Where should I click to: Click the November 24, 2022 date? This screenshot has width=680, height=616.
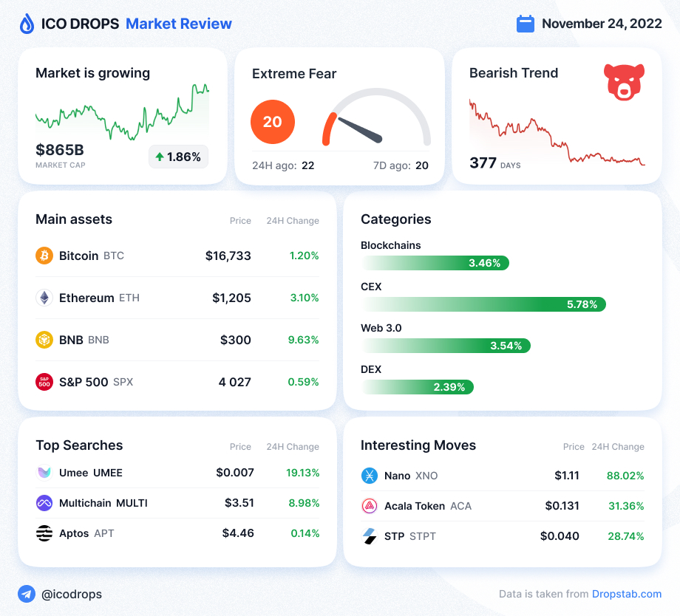602,24
